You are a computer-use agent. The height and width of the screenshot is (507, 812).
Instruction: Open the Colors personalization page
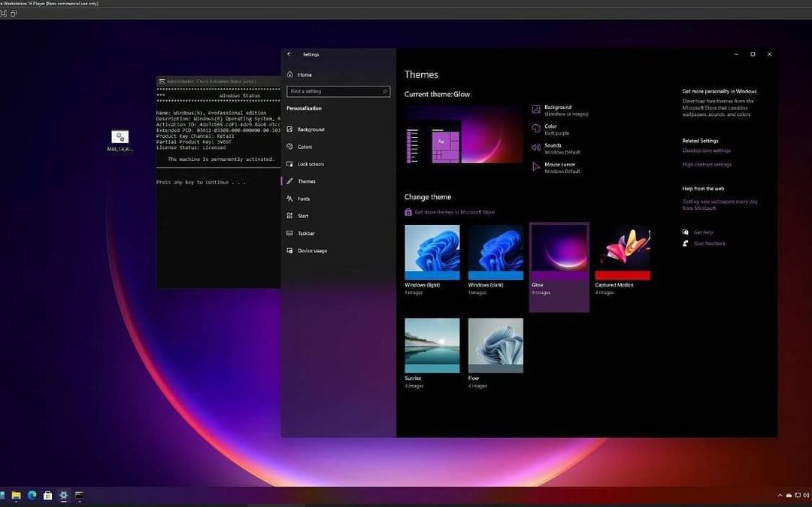click(x=304, y=147)
